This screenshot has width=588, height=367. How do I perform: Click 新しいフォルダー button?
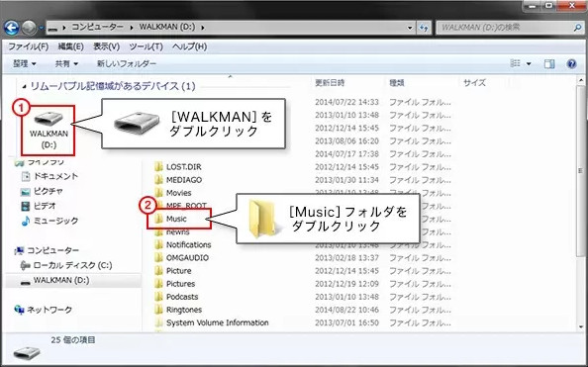127,63
